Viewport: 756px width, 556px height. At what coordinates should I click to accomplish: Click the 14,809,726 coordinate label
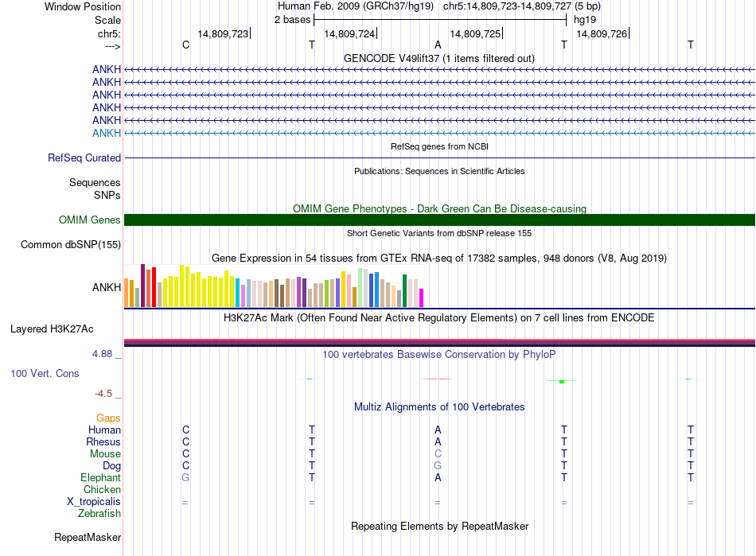[x=602, y=33]
